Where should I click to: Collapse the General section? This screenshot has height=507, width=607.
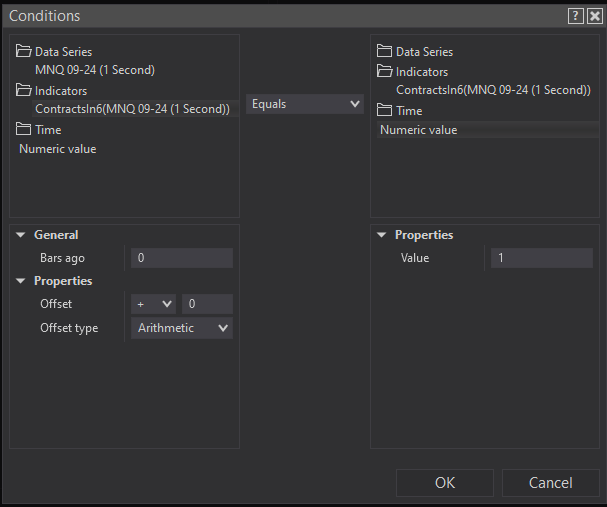pyautogui.click(x=21, y=235)
